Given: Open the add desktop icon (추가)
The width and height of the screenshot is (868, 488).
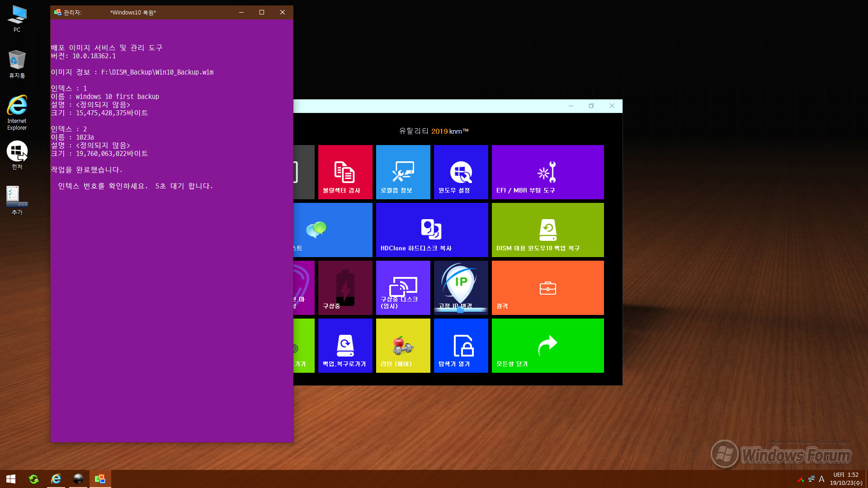Looking at the screenshot, I should pos(17,201).
